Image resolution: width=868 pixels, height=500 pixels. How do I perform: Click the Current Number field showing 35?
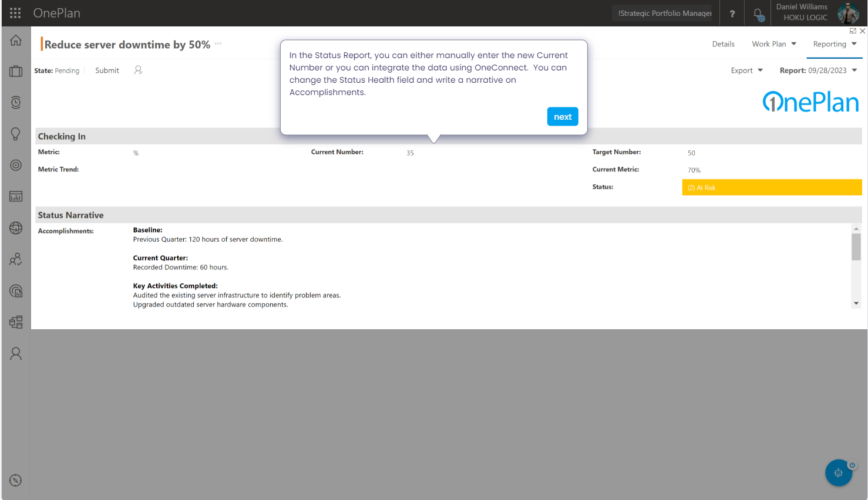[x=410, y=153]
